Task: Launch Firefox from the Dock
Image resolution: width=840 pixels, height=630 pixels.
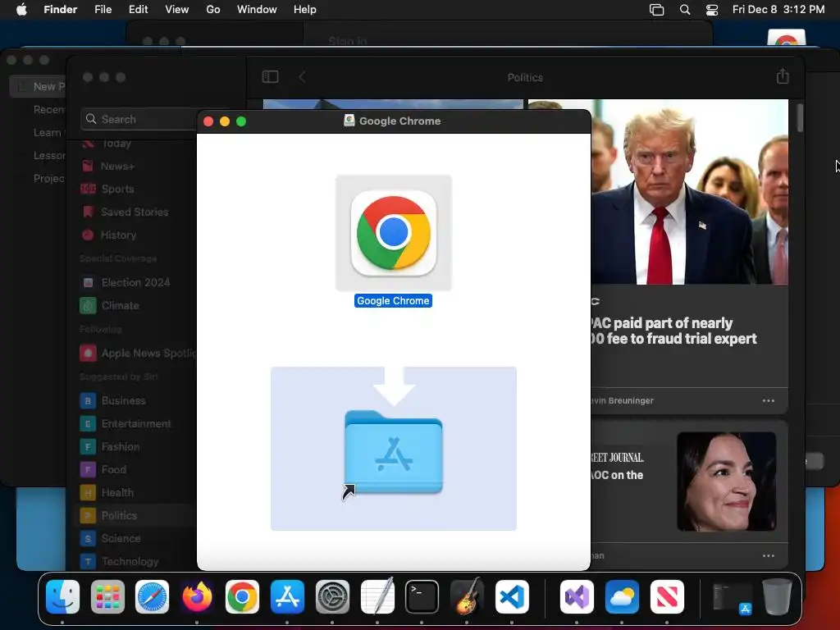Action: pyautogui.click(x=197, y=596)
